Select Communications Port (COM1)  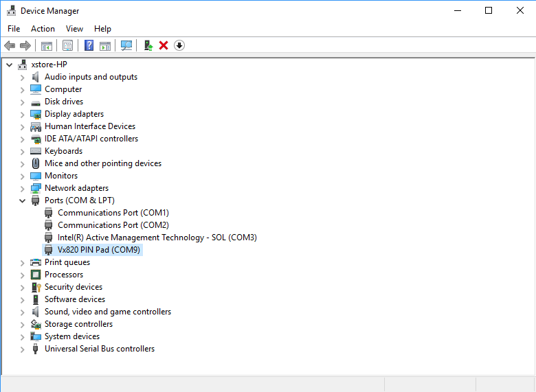[113, 213]
